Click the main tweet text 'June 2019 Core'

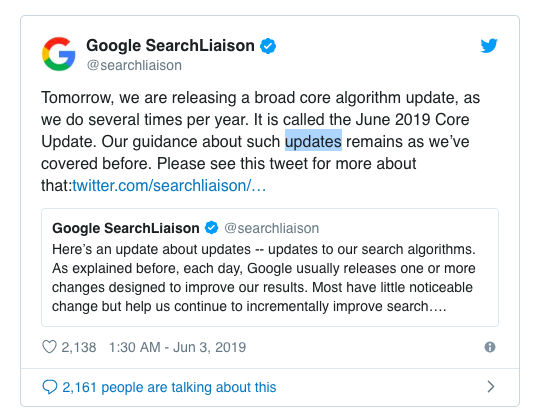[x=413, y=120]
